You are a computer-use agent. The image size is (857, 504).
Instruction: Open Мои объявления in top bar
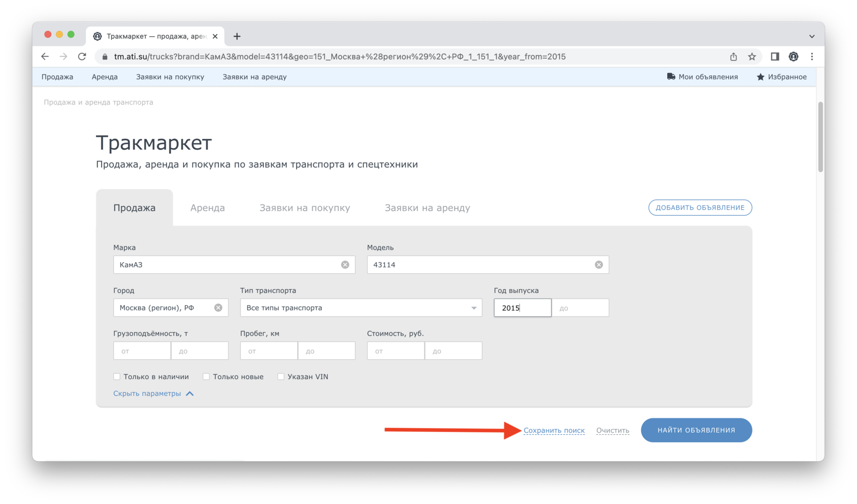(x=702, y=77)
